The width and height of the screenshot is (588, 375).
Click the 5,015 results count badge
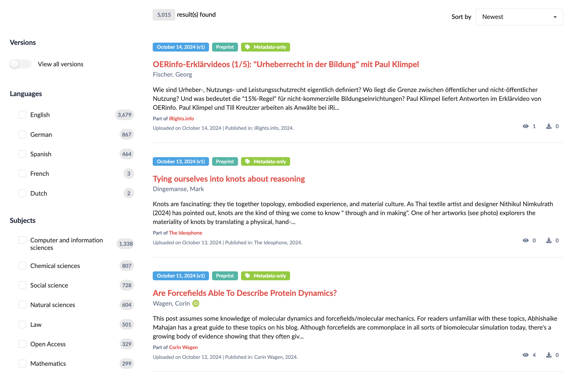(x=164, y=15)
